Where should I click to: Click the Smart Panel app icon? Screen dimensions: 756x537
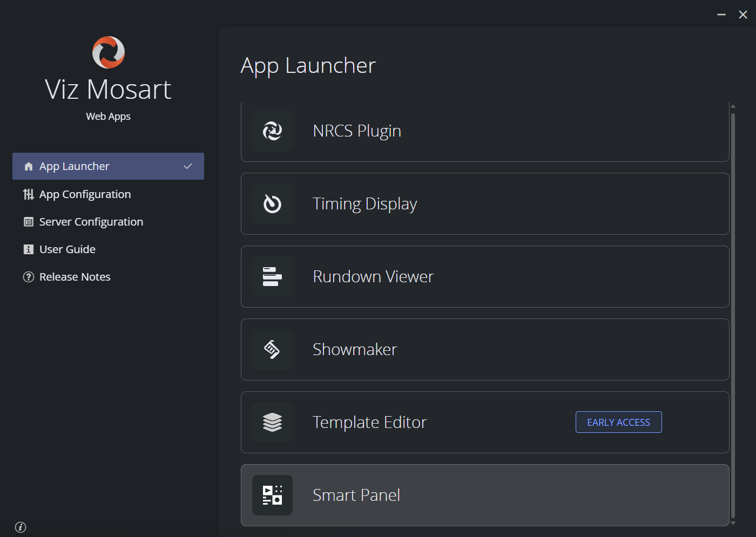272,495
